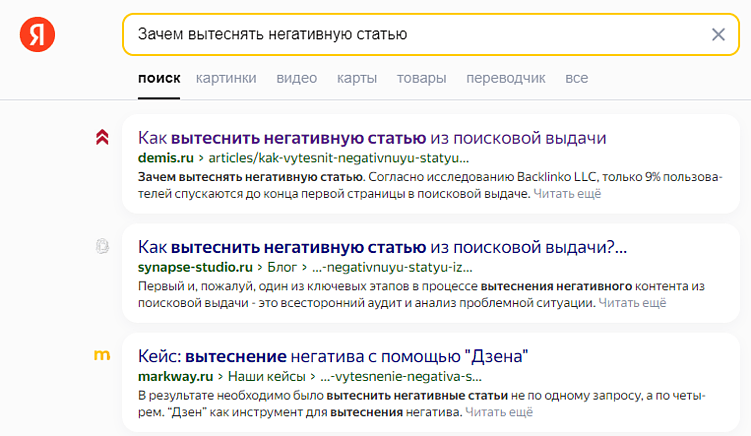
Task: Select the поиск tab
Action: tap(159, 78)
